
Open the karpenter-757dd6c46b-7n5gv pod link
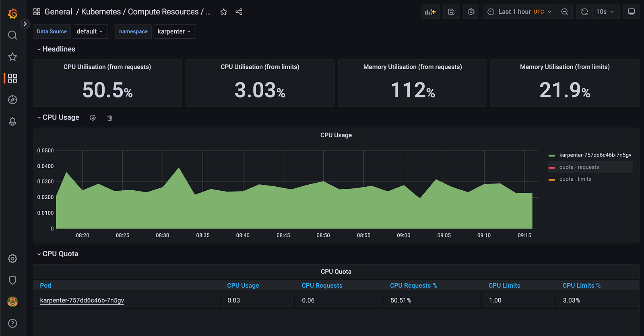82,300
